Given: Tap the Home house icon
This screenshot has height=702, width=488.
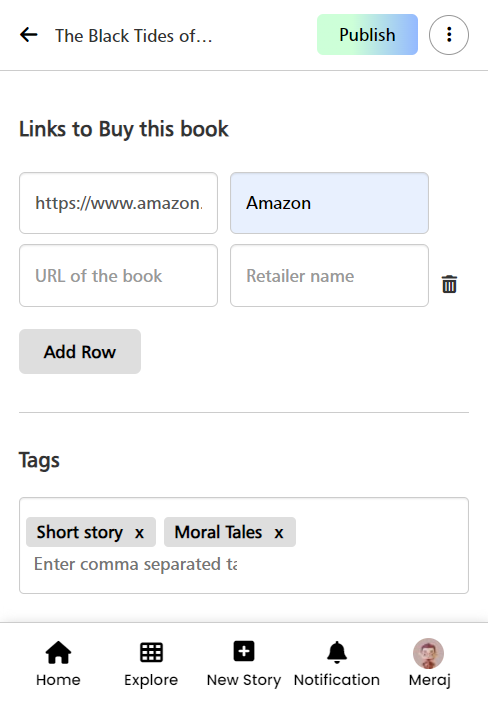Looking at the screenshot, I should tap(59, 652).
